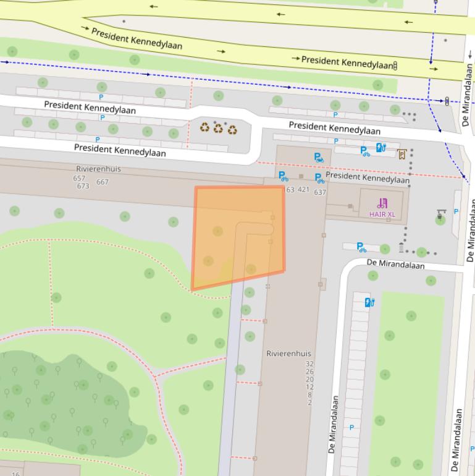This screenshot has width=475, height=476.
Task: Select the EV charging icon beside De Mirandalaan parking
Action: point(369,302)
